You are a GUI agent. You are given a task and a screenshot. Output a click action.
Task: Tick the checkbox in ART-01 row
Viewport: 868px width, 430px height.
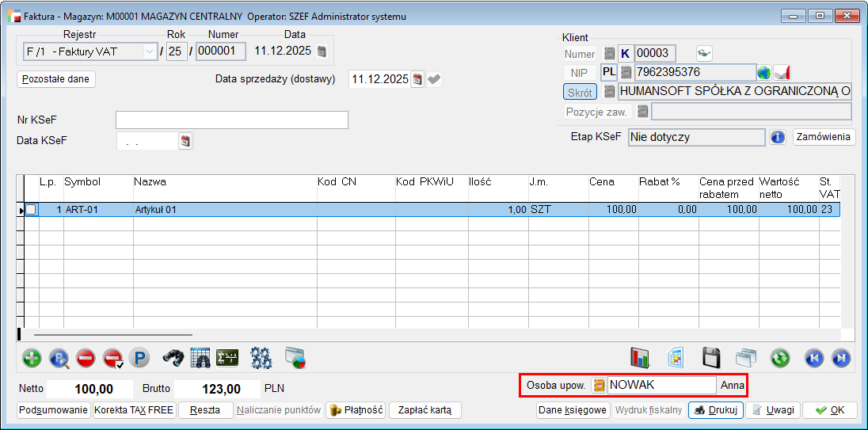[x=31, y=210]
